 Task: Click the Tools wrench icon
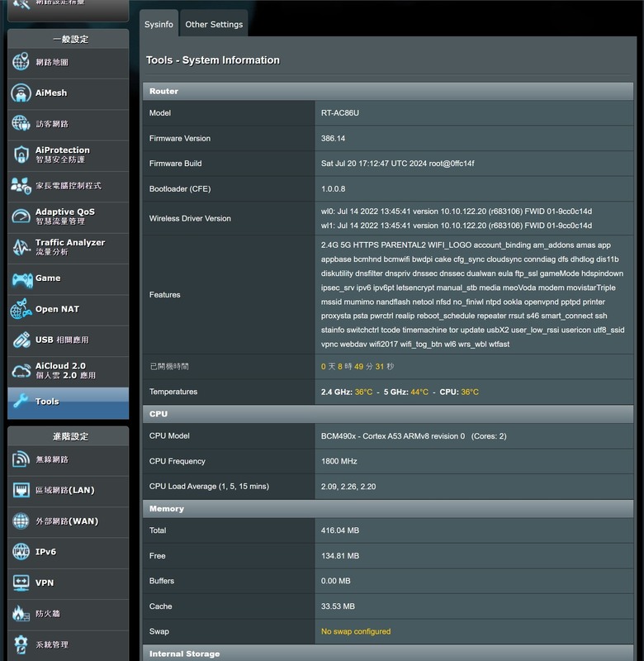coord(21,401)
